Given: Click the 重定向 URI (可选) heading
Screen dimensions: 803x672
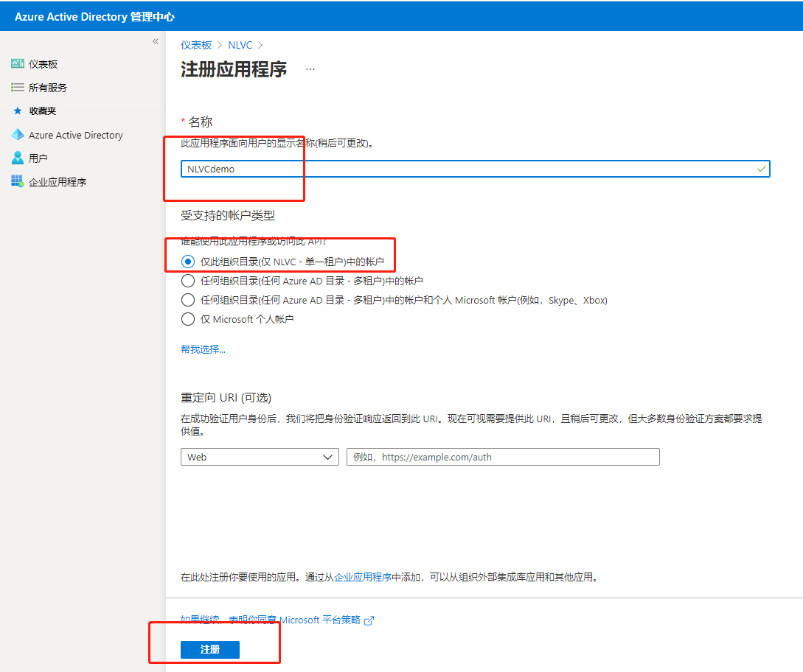Looking at the screenshot, I should pyautogui.click(x=226, y=398).
